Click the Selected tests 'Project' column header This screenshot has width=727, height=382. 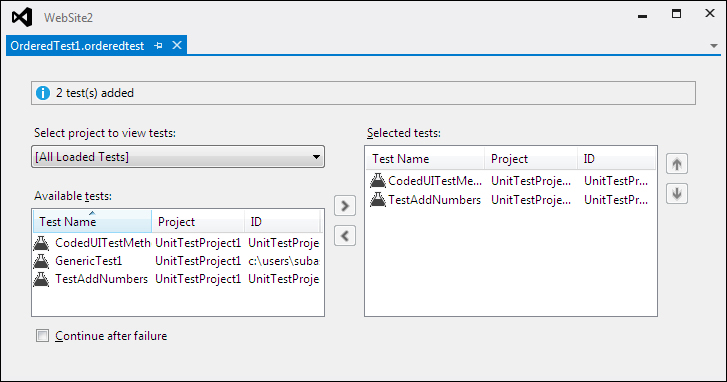click(531, 159)
